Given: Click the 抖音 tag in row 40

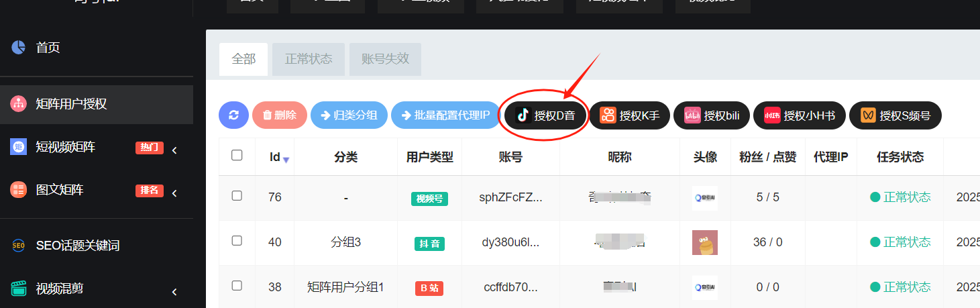Looking at the screenshot, I should point(429,244).
